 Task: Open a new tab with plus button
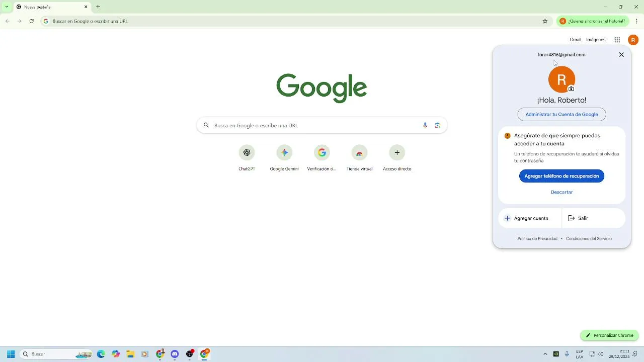point(98,7)
